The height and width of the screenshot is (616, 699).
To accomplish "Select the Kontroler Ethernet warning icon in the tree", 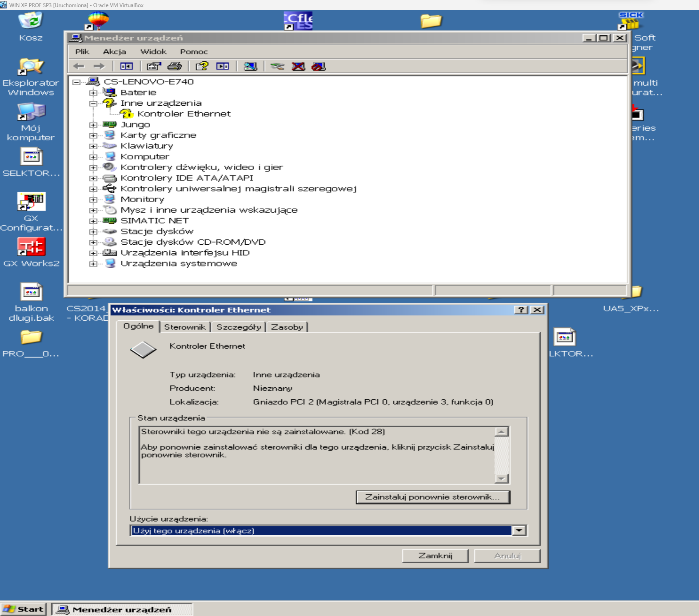I will point(127,114).
